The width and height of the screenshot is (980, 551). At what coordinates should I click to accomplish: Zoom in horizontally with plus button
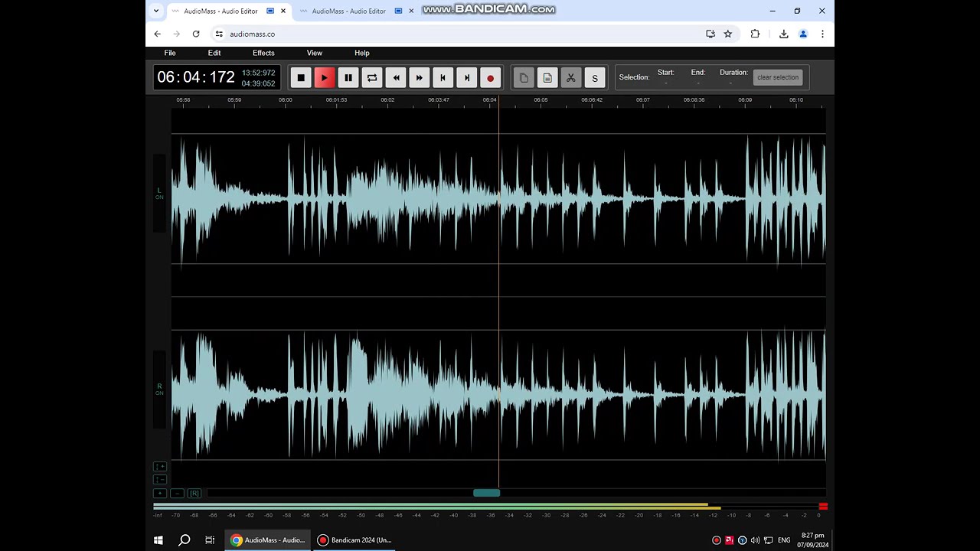coord(159,494)
